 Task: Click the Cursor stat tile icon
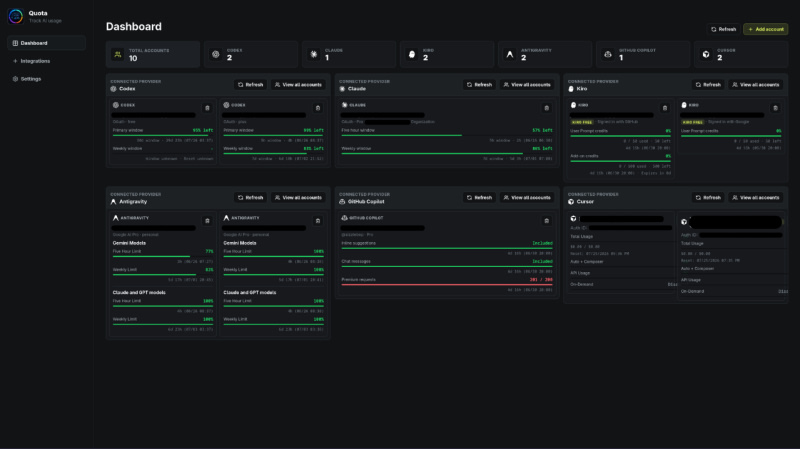706,55
